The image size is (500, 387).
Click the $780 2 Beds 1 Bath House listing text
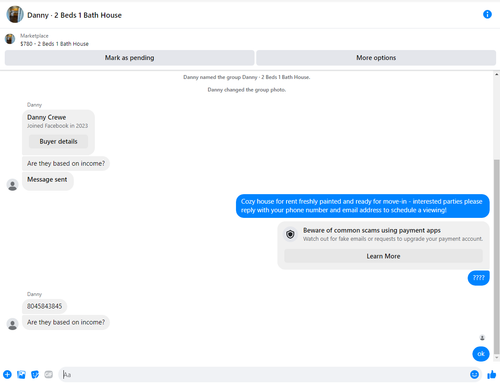click(54, 44)
